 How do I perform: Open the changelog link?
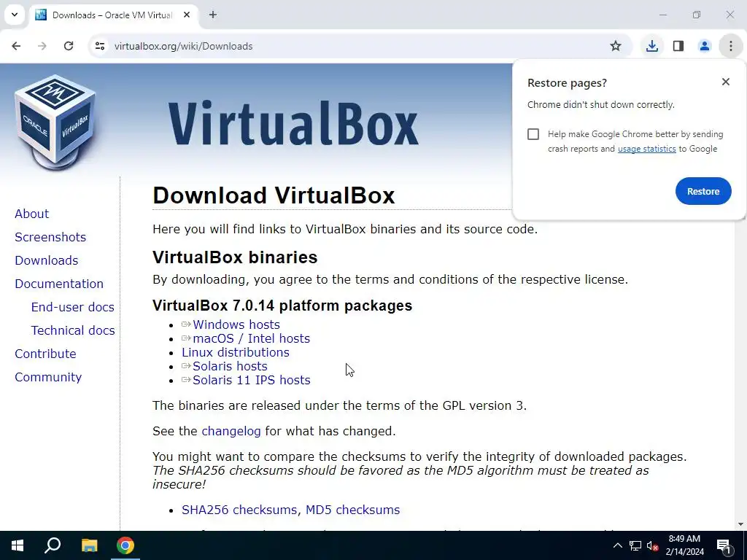coord(231,431)
